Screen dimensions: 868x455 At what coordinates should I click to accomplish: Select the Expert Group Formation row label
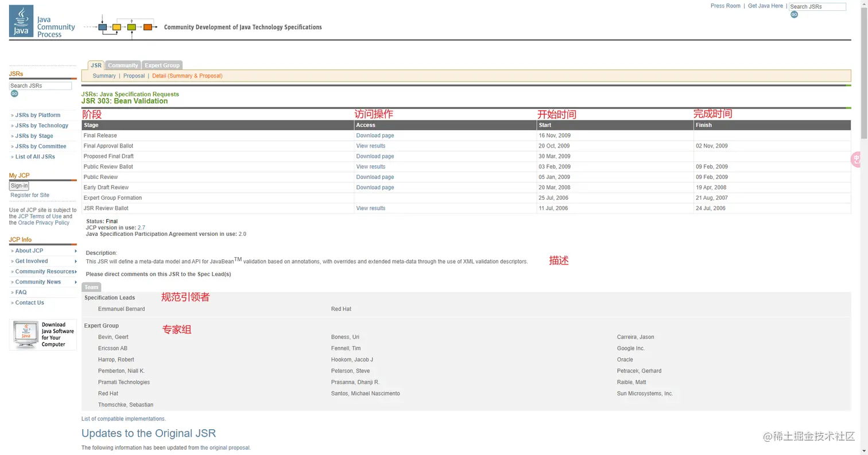113,198
